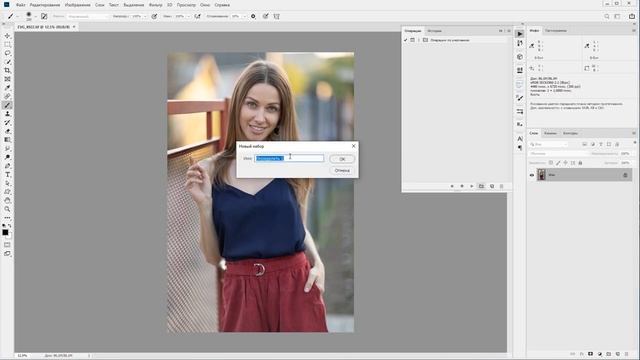Switch to the Каналы tab
Image resolution: width=640 pixels, height=360 pixels.
(550, 133)
